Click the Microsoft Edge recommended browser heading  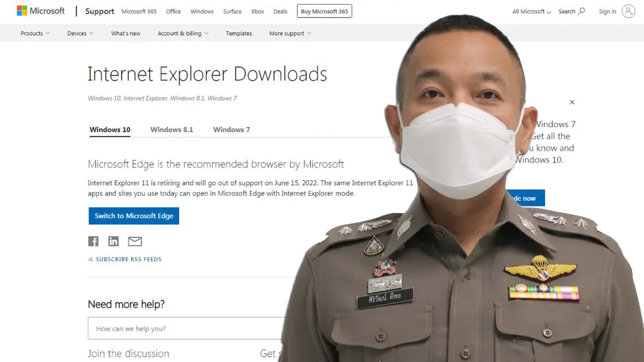(216, 164)
